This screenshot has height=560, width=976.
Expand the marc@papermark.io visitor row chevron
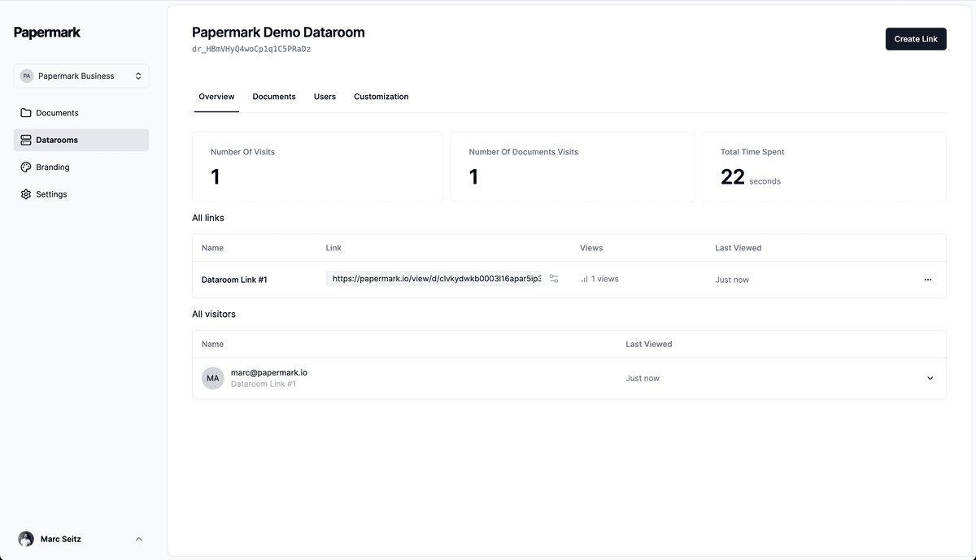pos(930,378)
